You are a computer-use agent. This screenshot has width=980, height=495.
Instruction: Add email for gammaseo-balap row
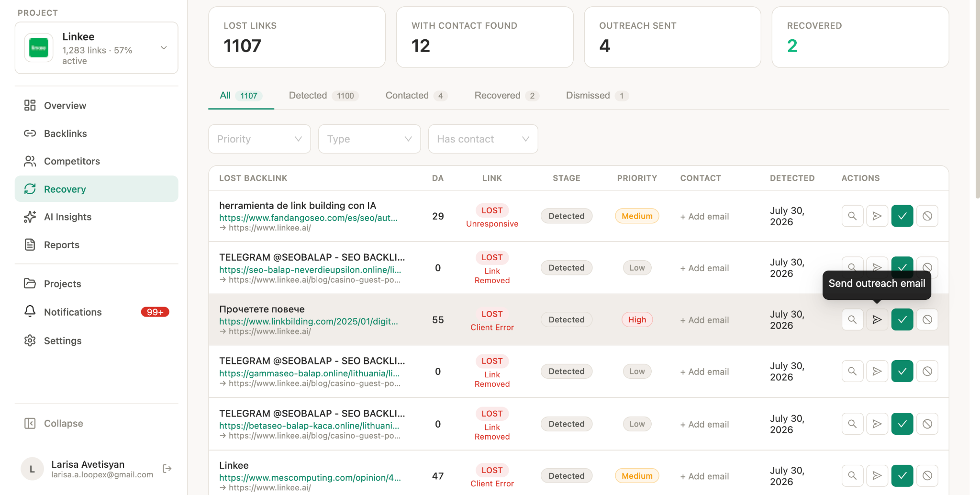tap(704, 372)
